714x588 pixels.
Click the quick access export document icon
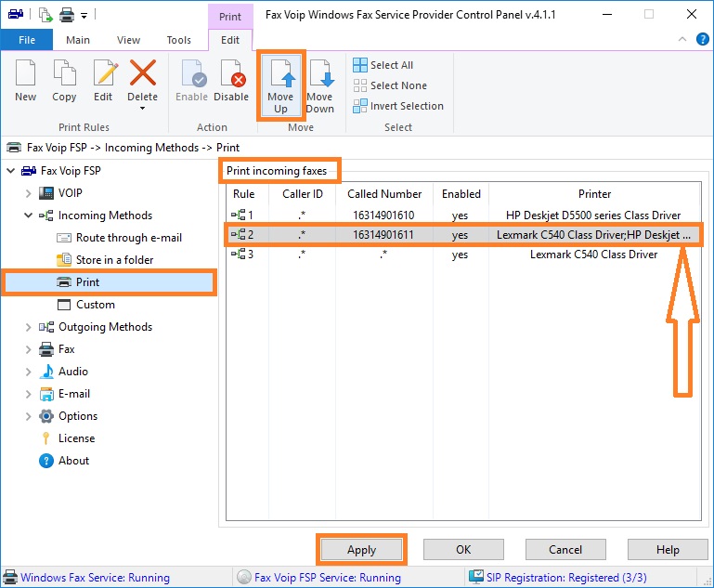tap(45, 15)
